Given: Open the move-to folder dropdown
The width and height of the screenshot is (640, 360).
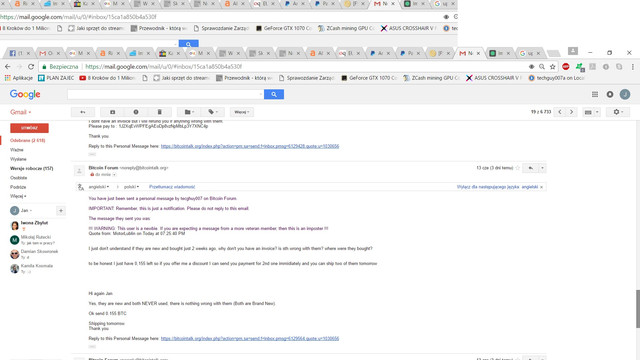Looking at the screenshot, I should (189, 112).
